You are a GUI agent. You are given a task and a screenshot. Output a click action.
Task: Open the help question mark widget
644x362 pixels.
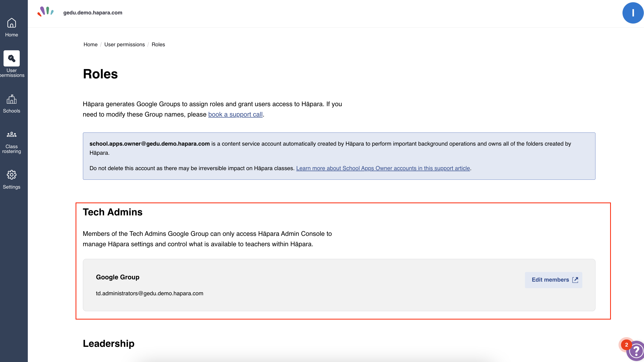pyautogui.click(x=636, y=351)
